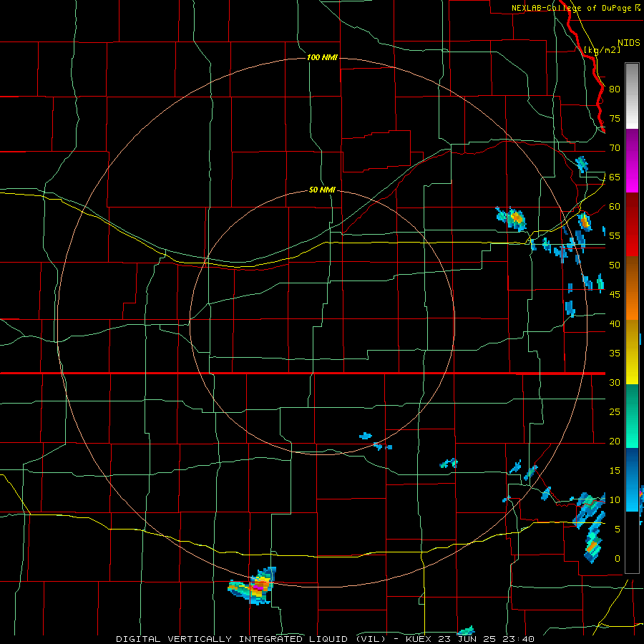
Task: Click the legend value "10"
Action: click(x=615, y=500)
